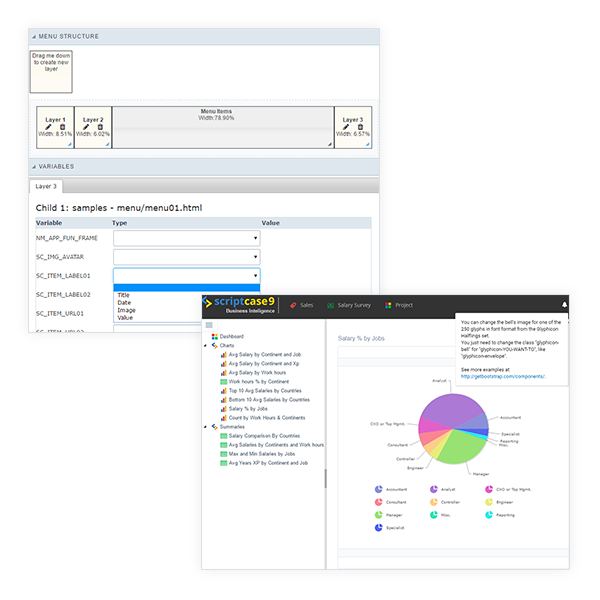Collapse the Charts tree node
This screenshot has width=600, height=600.
[x=205, y=346]
